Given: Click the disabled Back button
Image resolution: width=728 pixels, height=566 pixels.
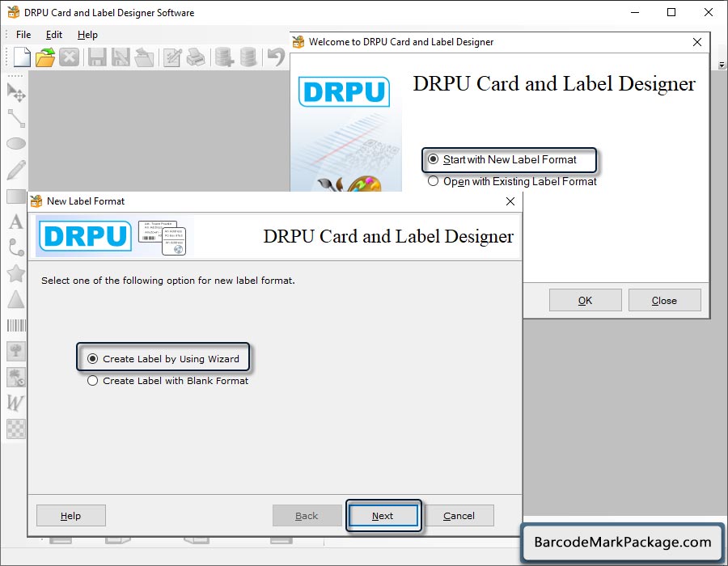Looking at the screenshot, I should [x=307, y=515].
